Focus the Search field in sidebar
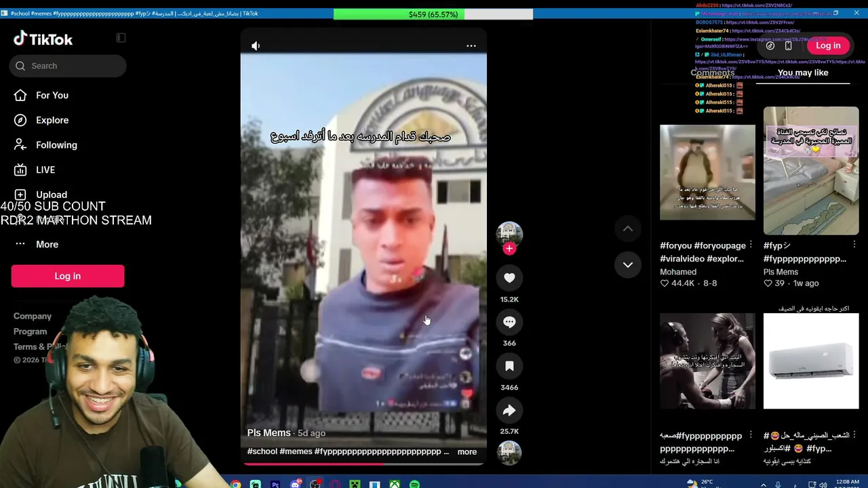Screen dimensions: 868x488 pyautogui.click(x=68, y=66)
